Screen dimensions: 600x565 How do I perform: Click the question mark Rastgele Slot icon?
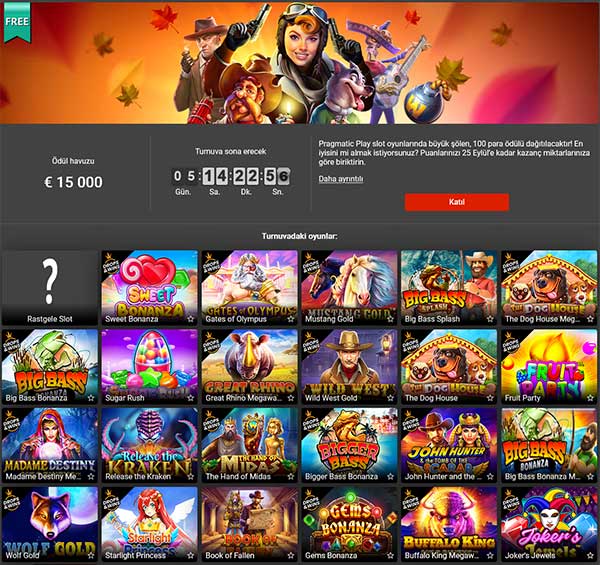tap(50, 282)
